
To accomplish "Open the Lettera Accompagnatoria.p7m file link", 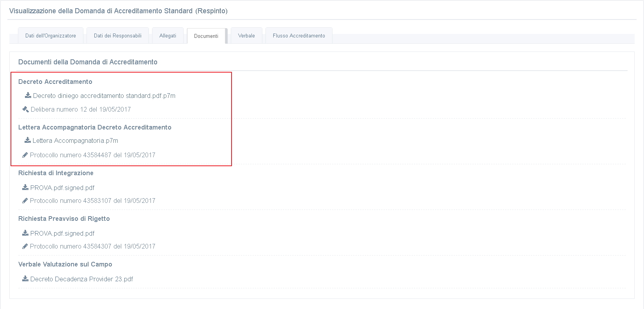I will click(75, 140).
